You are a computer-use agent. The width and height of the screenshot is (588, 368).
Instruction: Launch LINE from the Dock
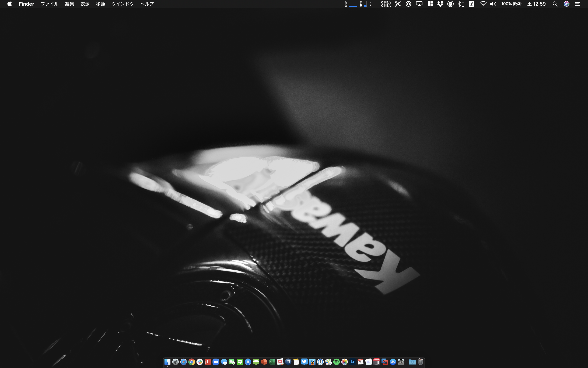click(240, 362)
